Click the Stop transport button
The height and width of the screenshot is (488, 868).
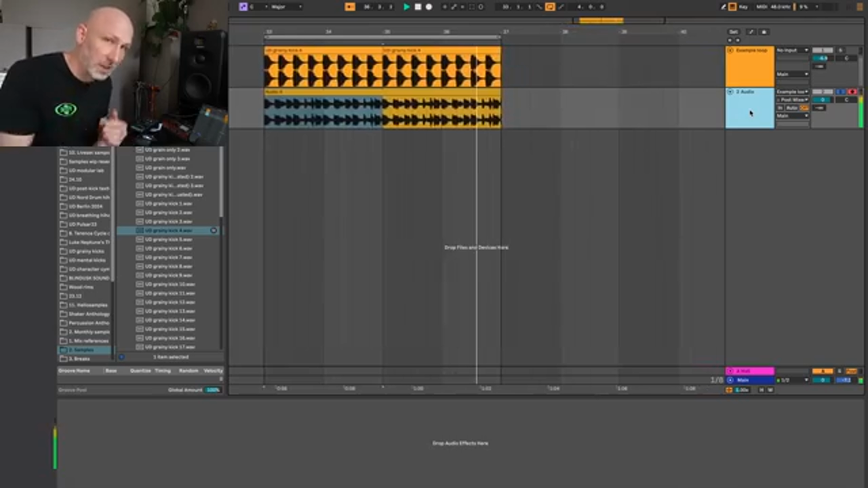point(418,7)
